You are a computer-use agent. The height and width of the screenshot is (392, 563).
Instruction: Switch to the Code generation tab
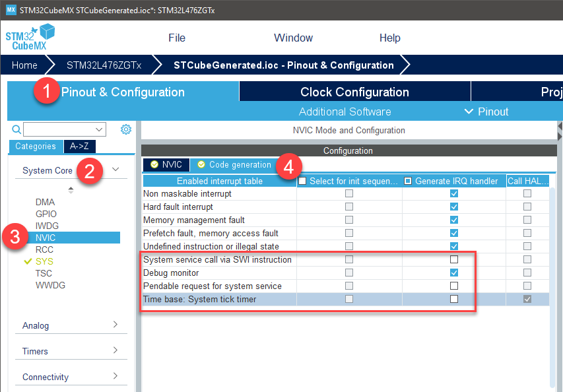[x=234, y=165]
